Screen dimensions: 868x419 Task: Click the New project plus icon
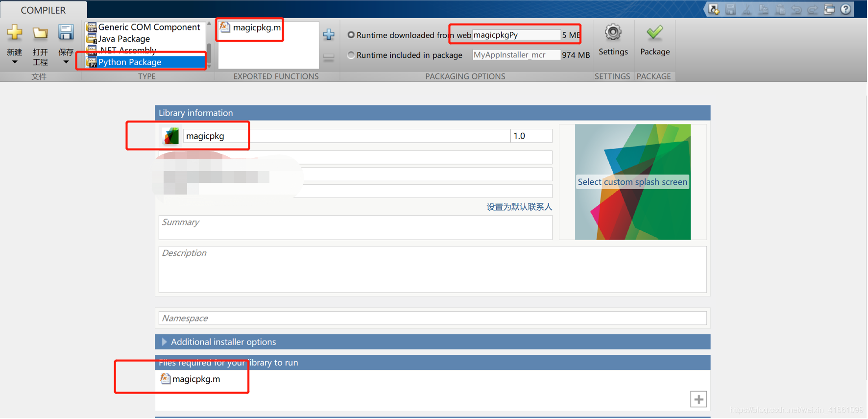pyautogui.click(x=15, y=33)
